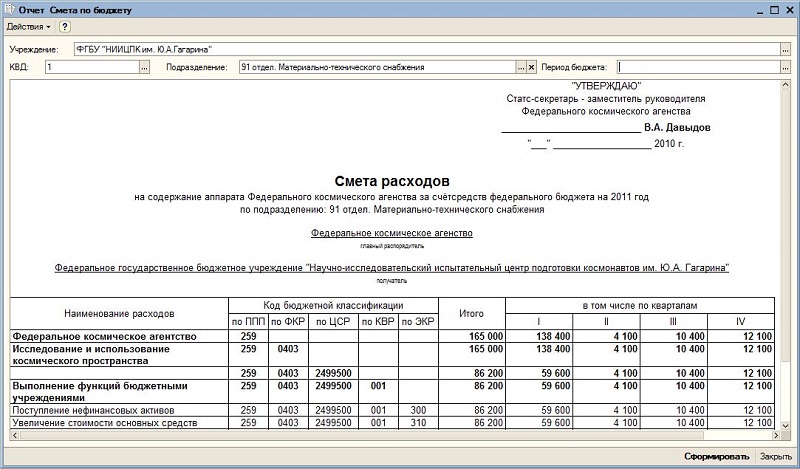This screenshot has height=469, width=800.
Task: Clear the Подразделение field with X
Action: pyautogui.click(x=532, y=67)
